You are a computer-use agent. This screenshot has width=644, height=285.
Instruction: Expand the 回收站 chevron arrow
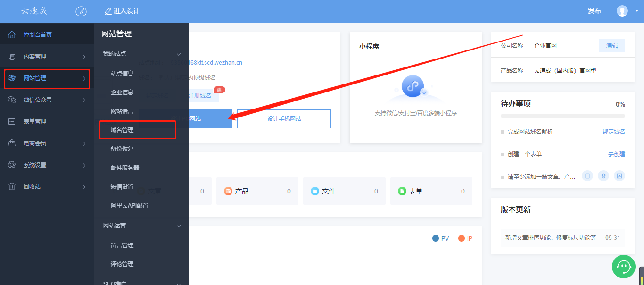tap(84, 187)
